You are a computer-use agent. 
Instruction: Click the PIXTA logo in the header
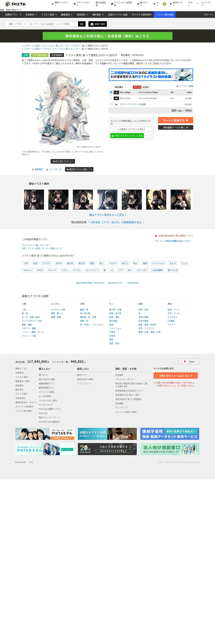click(15, 4)
